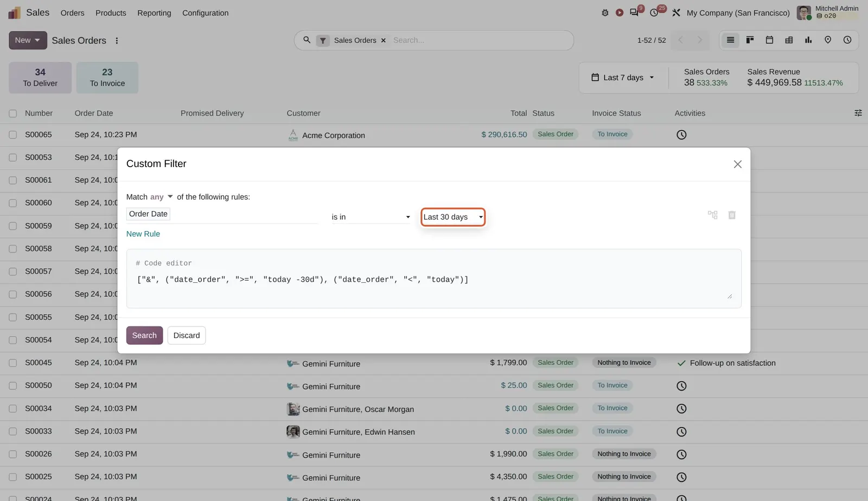Click the red record tour icon

click(x=620, y=12)
